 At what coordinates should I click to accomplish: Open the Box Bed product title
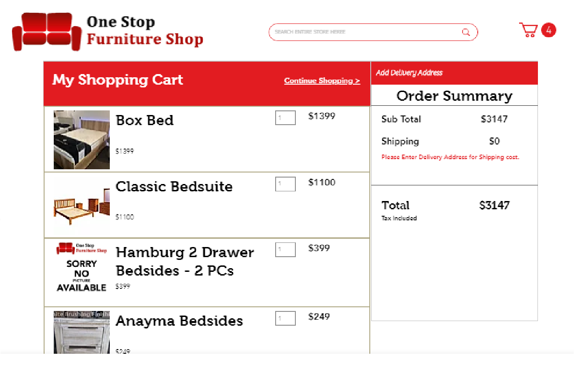coord(145,121)
